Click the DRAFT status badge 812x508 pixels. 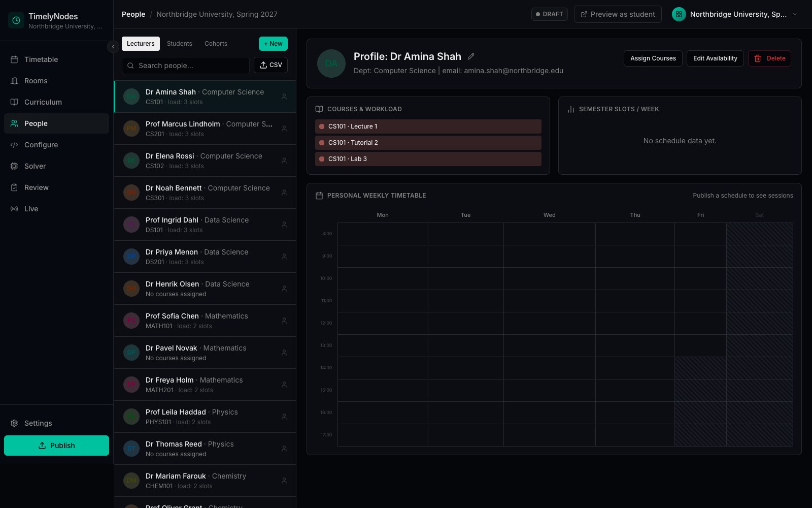pyautogui.click(x=550, y=14)
